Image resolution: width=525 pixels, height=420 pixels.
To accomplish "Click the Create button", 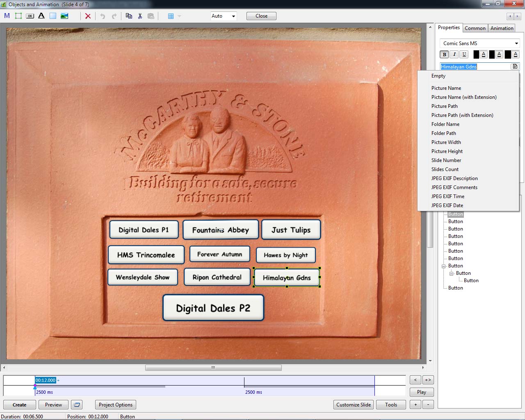I will [19, 405].
